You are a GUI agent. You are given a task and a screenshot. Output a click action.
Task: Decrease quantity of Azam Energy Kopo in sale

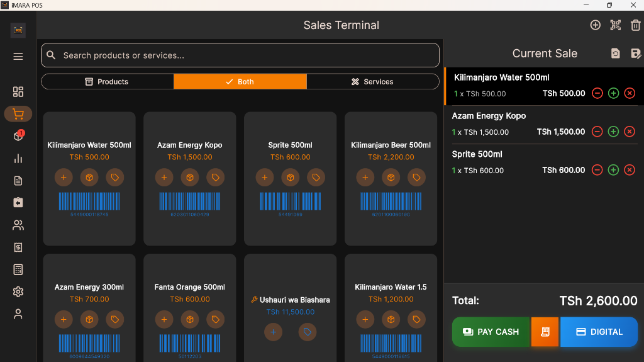coord(597,132)
